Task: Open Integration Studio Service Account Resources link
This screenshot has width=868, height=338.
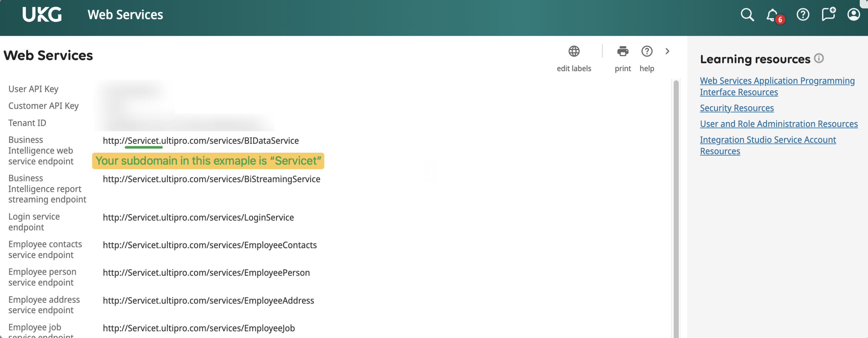Action: [x=768, y=145]
